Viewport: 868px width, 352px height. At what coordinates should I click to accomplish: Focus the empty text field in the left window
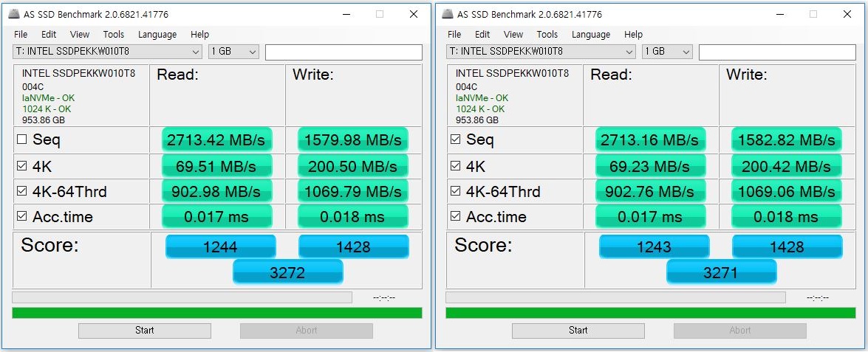point(344,52)
